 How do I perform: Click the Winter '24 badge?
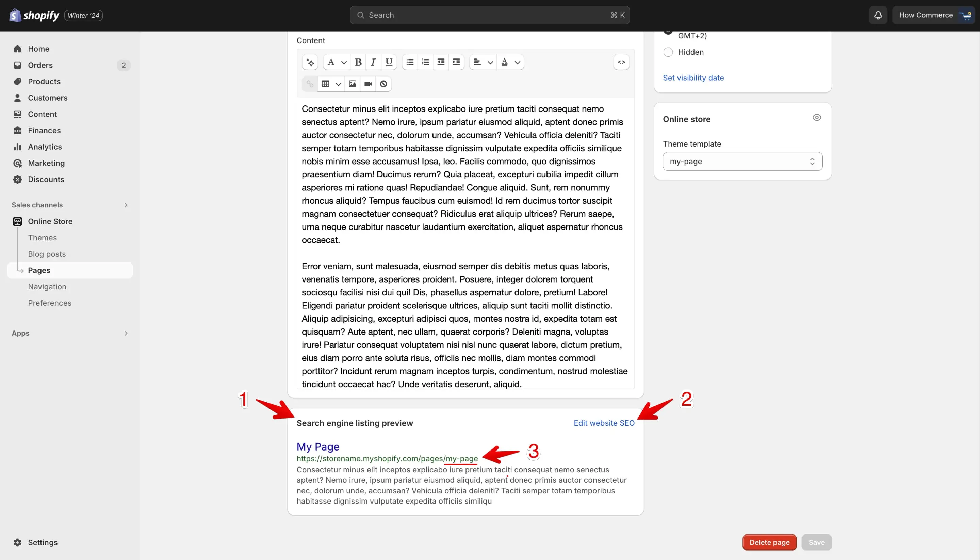(x=83, y=15)
